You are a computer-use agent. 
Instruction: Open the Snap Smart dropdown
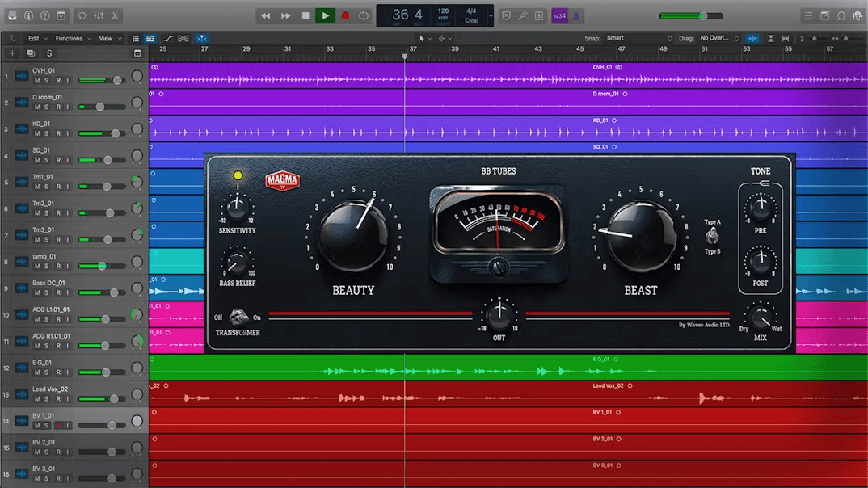point(638,38)
